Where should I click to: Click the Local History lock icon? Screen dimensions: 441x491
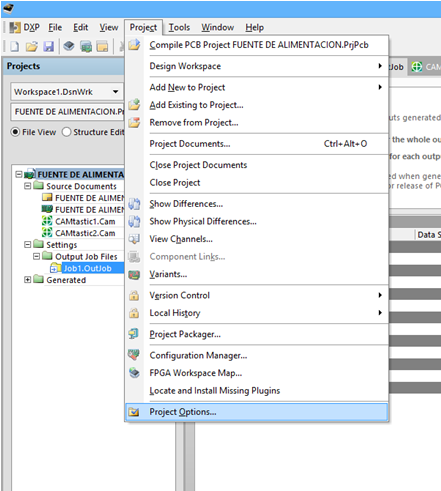pos(134,313)
